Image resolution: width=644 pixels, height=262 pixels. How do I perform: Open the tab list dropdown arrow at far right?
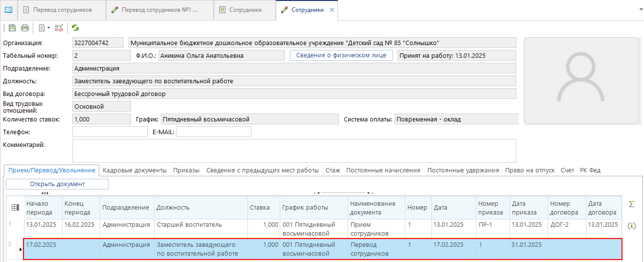point(641,9)
